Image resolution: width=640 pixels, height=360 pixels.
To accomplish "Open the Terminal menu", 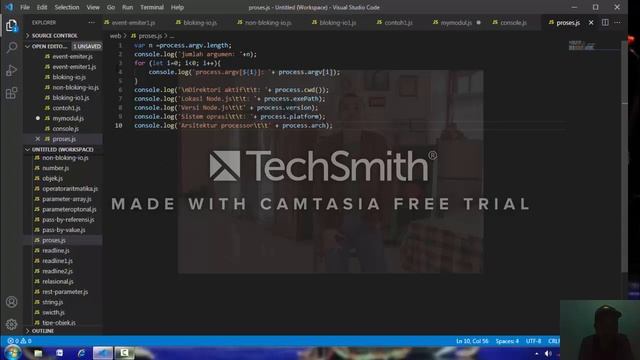I will pyautogui.click(x=151, y=7).
